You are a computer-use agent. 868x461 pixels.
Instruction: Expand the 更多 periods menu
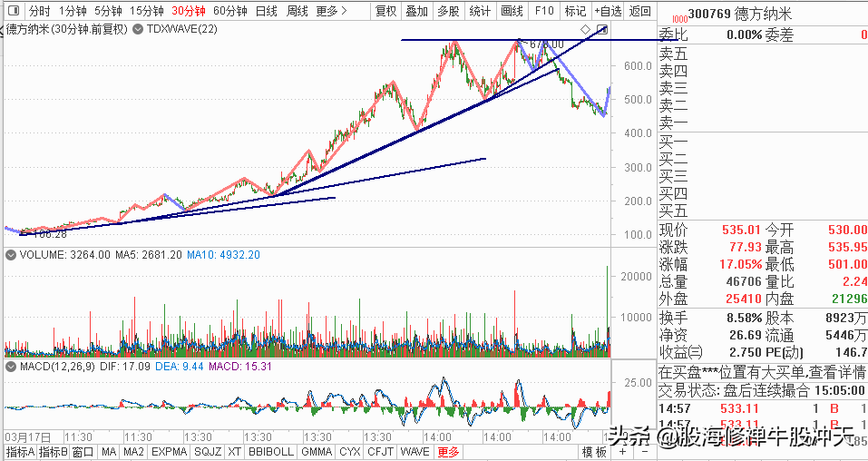pos(332,11)
